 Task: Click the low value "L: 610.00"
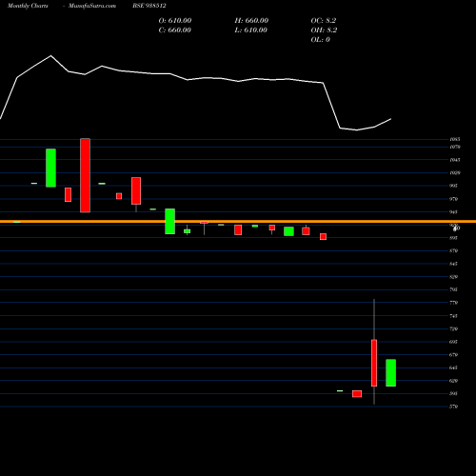coord(250,30)
